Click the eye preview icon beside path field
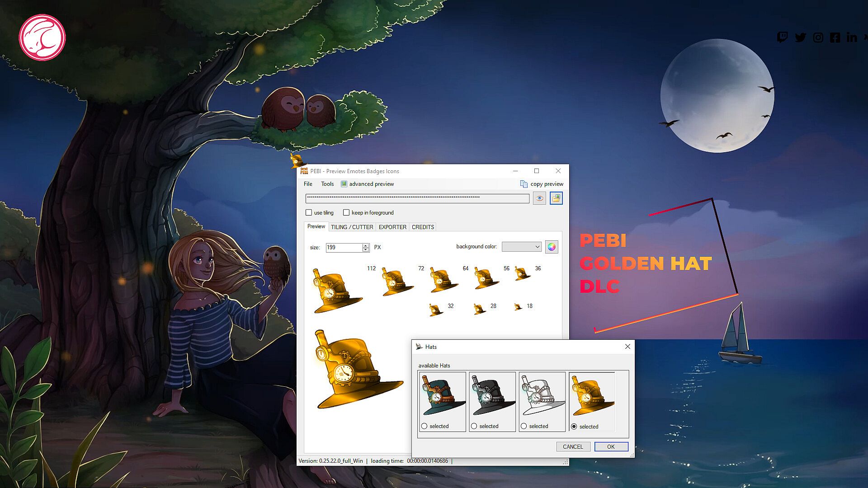Image resolution: width=868 pixels, height=488 pixels. tap(539, 198)
